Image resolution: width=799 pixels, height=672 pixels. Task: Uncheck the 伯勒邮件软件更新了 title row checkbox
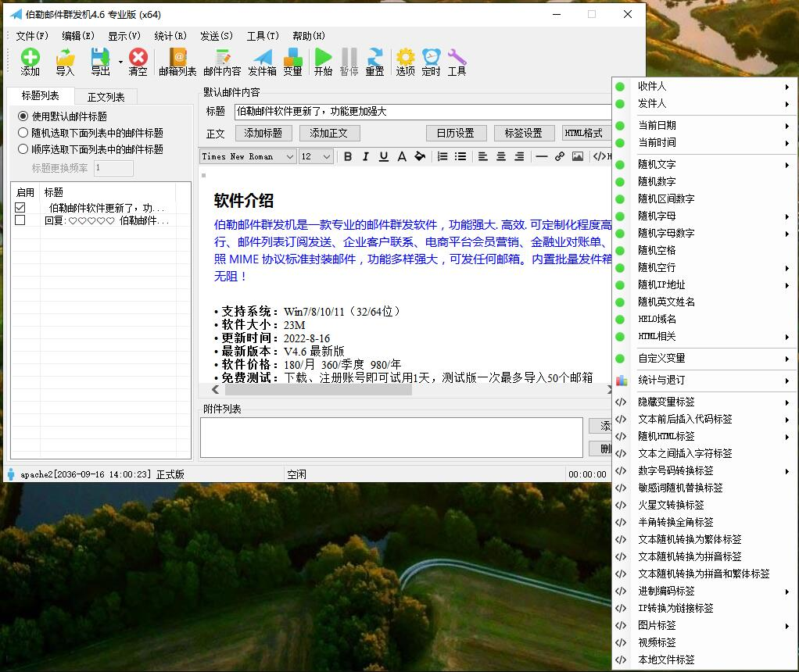pos(20,207)
